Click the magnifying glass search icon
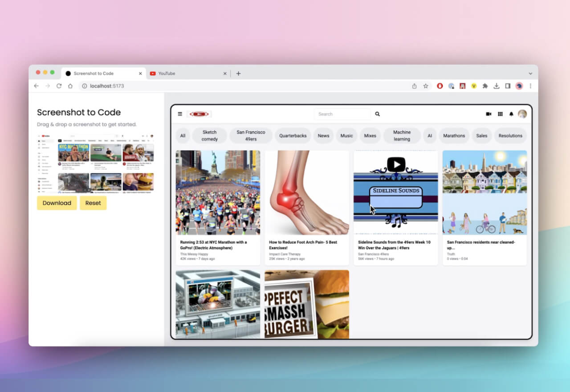The image size is (570, 392). point(377,114)
